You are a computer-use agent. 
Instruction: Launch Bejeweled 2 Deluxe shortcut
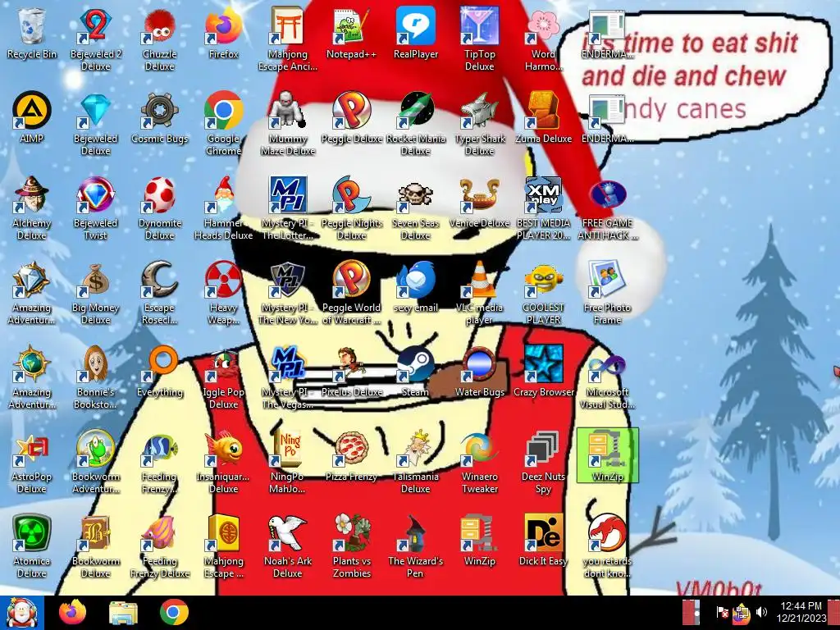click(x=96, y=39)
